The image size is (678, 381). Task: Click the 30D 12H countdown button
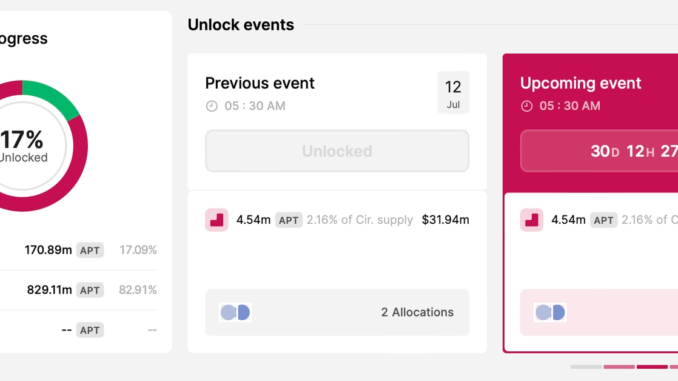(x=599, y=151)
